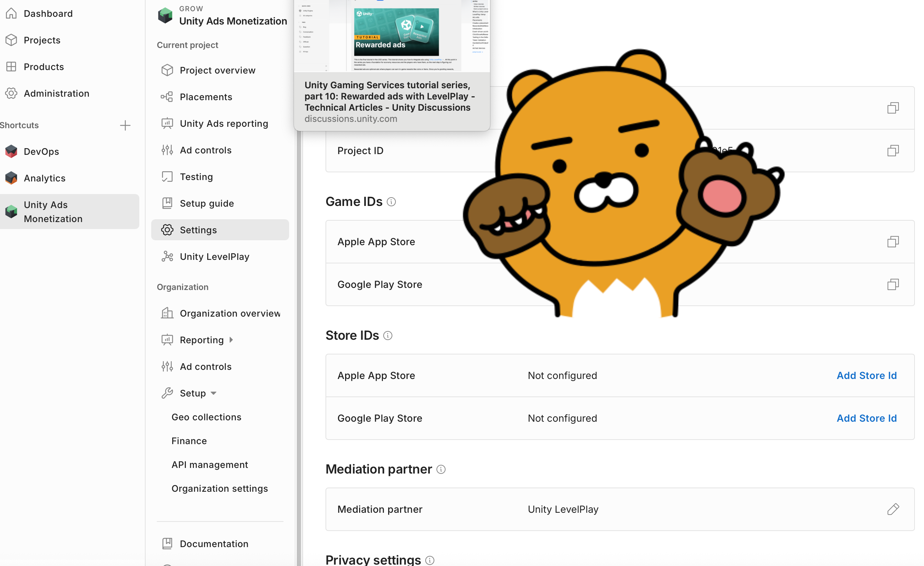The image size is (924, 566).
Task: Open the DevOps shortcut
Action: [41, 152]
